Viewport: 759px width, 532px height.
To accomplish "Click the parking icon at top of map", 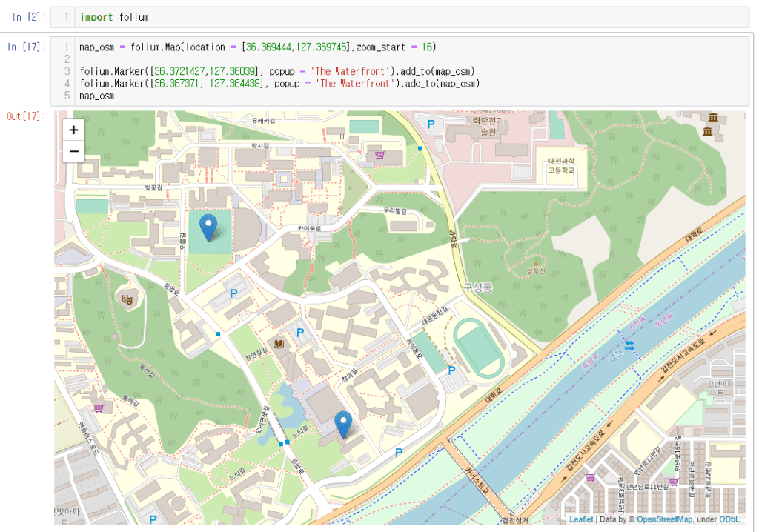I will point(429,124).
